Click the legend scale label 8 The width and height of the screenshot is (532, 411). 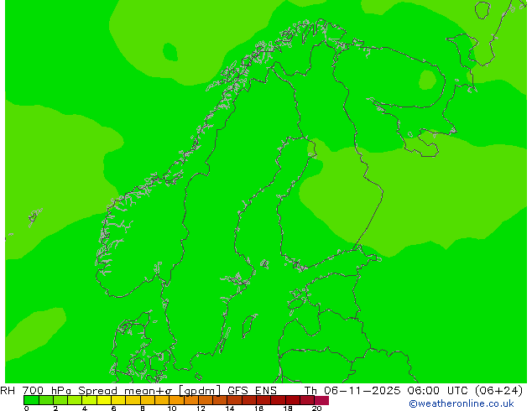point(143,408)
